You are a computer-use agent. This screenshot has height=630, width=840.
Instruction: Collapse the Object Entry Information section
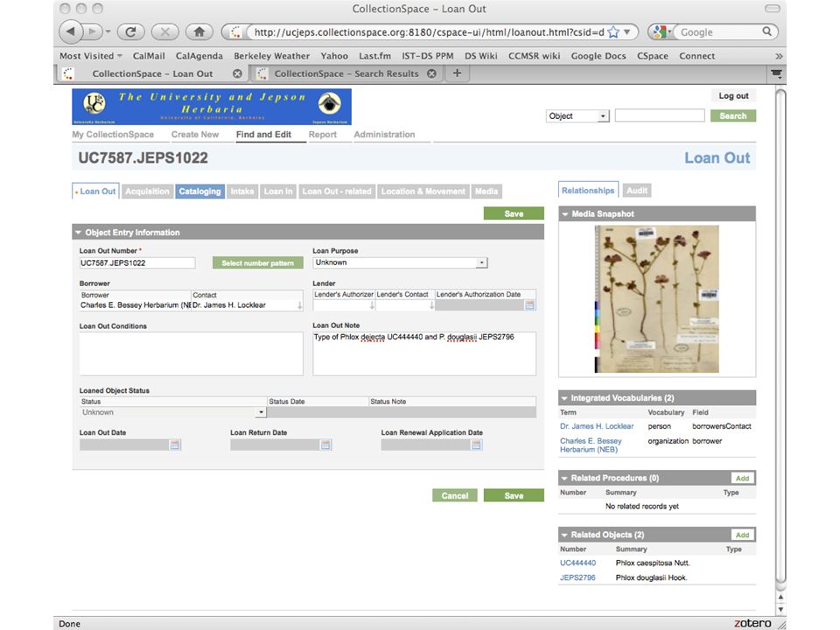(78, 233)
